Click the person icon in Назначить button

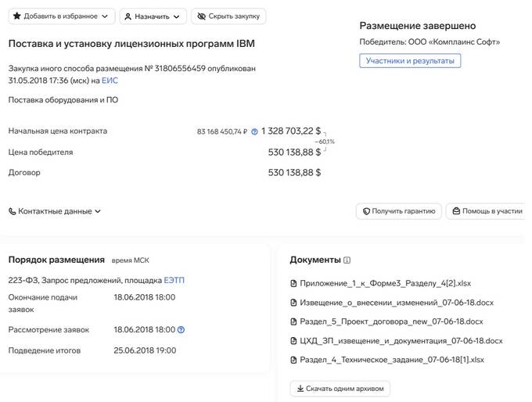pyautogui.click(x=128, y=16)
